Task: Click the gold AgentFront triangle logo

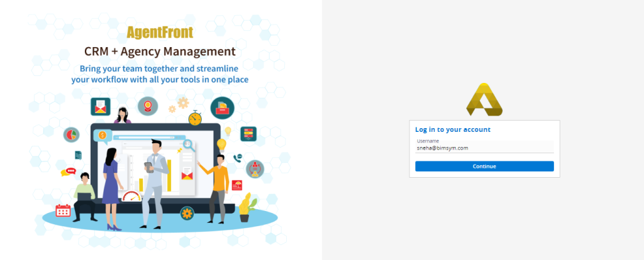Action: 484,100
